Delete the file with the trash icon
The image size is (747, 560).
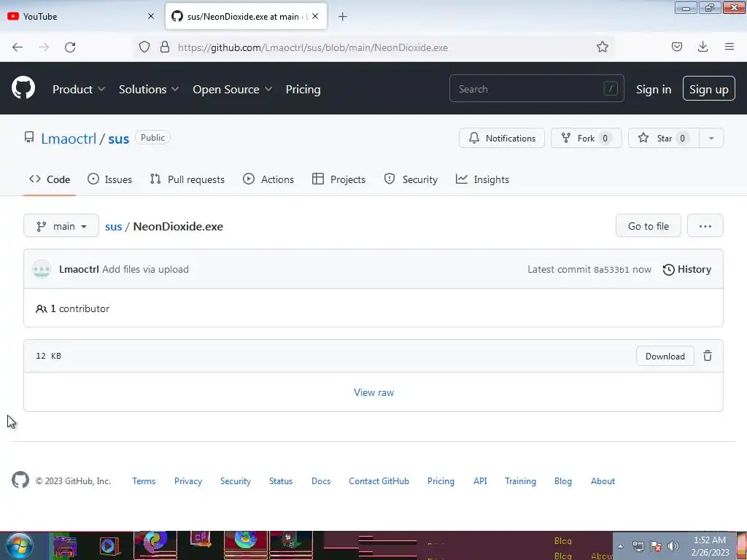pos(708,356)
